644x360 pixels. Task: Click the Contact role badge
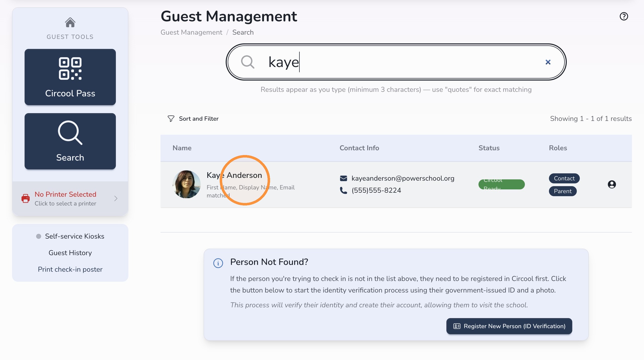(564, 178)
